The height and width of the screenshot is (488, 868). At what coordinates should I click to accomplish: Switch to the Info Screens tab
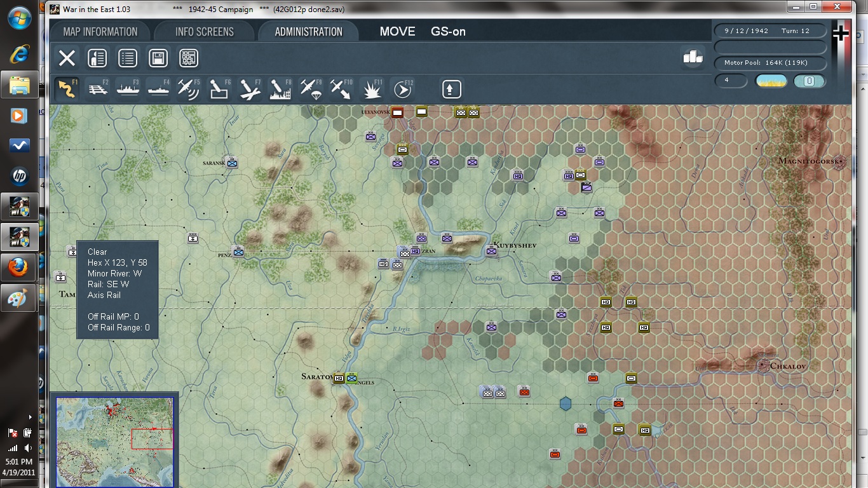205,32
